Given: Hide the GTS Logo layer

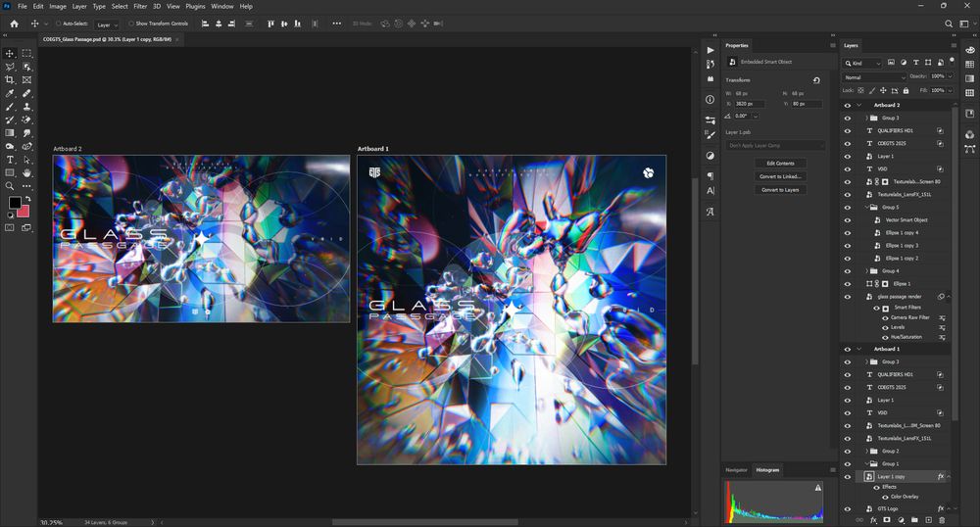Looking at the screenshot, I should point(848,509).
